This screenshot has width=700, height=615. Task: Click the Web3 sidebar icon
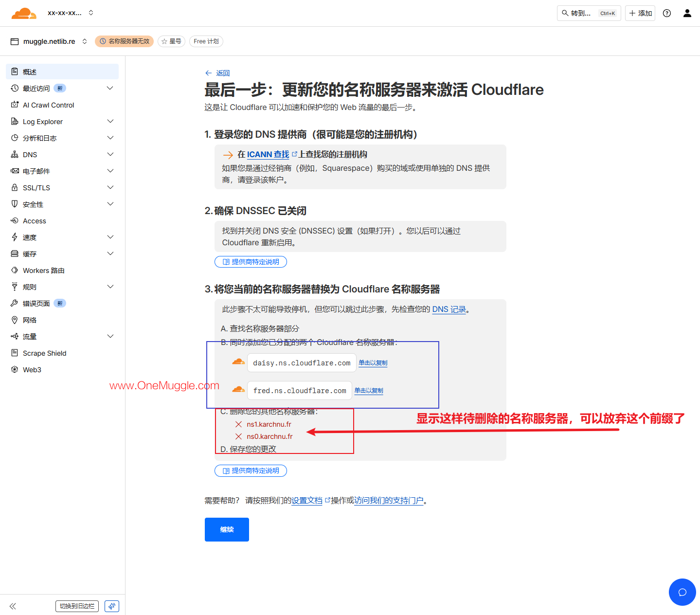(x=15, y=369)
